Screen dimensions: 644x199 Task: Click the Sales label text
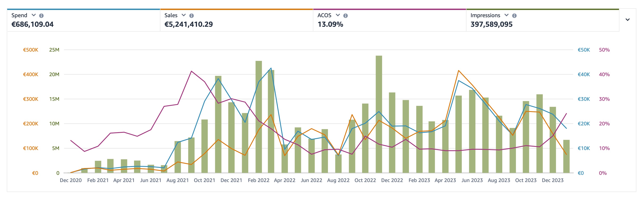pos(171,15)
